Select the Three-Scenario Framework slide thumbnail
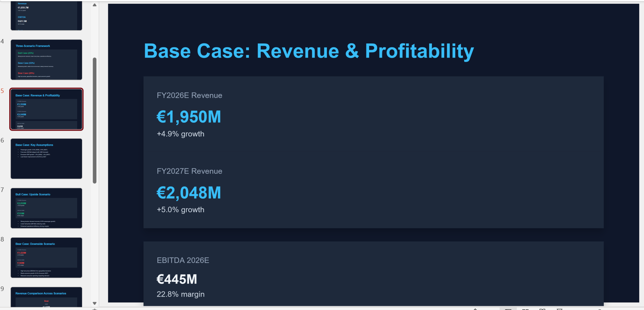The height and width of the screenshot is (310, 644). (46, 60)
